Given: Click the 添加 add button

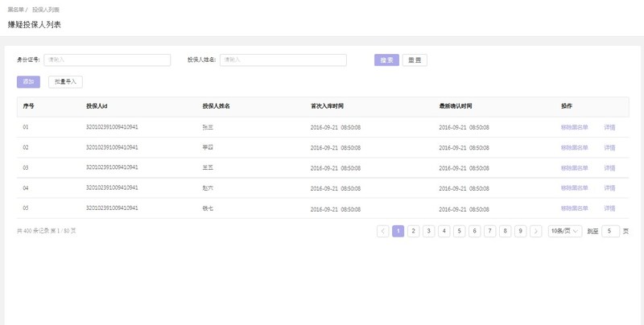Looking at the screenshot, I should [28, 82].
